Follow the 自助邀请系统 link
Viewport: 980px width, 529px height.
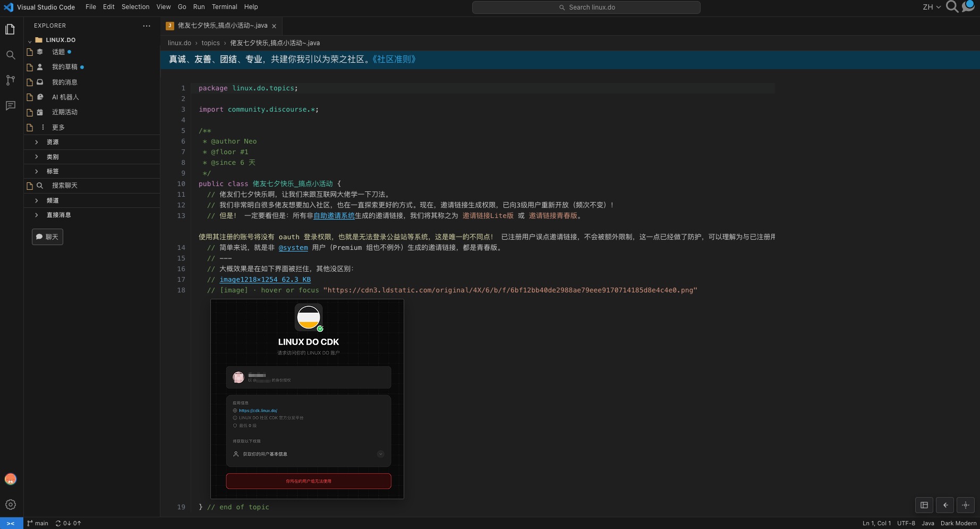334,216
